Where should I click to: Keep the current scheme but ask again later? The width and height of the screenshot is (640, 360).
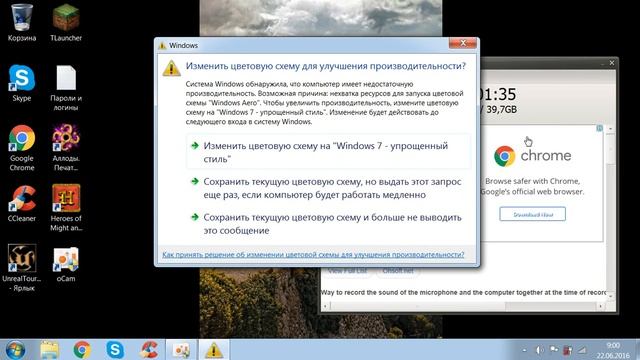pos(329,188)
